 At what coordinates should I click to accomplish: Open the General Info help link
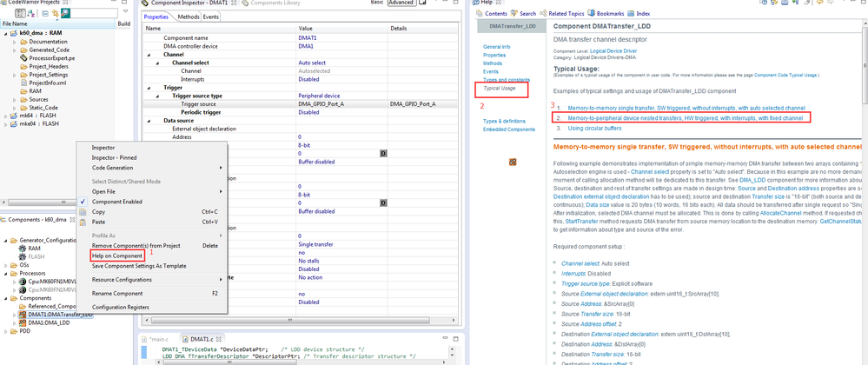coord(496,47)
